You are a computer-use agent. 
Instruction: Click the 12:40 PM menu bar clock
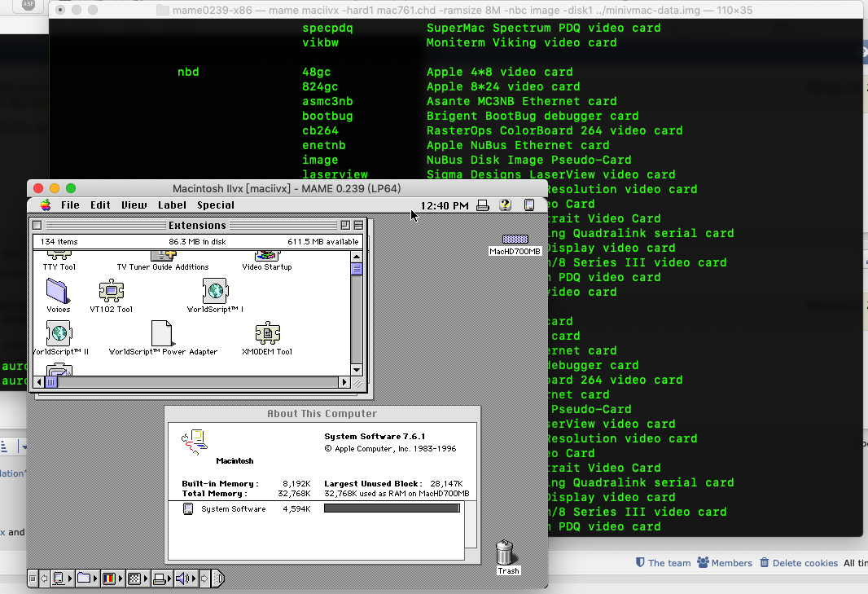pos(445,205)
